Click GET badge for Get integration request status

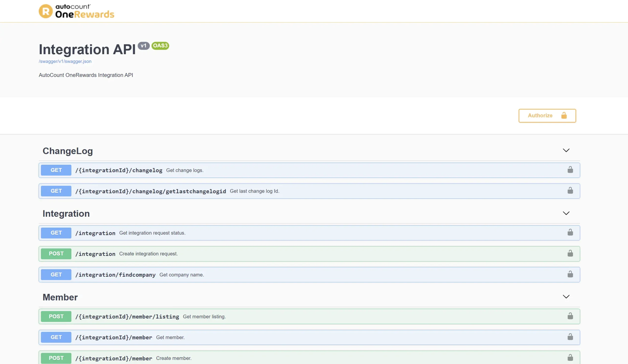[56, 233]
